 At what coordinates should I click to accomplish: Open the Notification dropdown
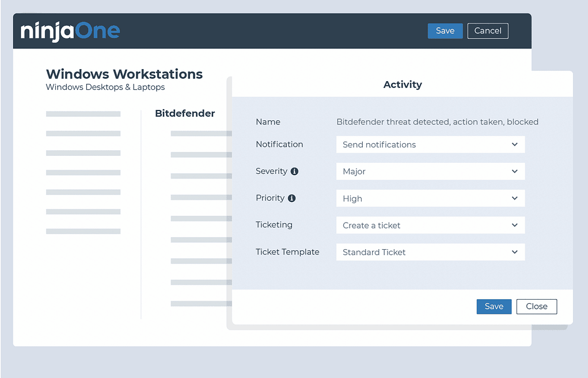coord(431,144)
